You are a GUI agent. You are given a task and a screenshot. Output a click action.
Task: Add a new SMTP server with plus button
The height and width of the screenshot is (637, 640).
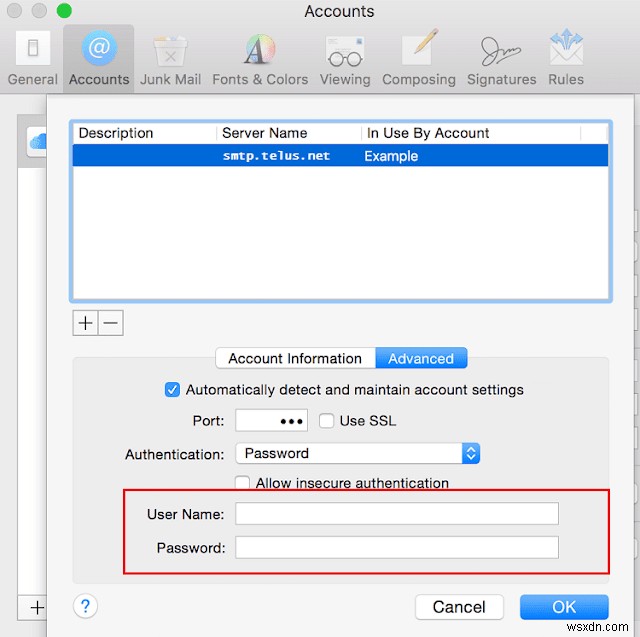coord(85,323)
